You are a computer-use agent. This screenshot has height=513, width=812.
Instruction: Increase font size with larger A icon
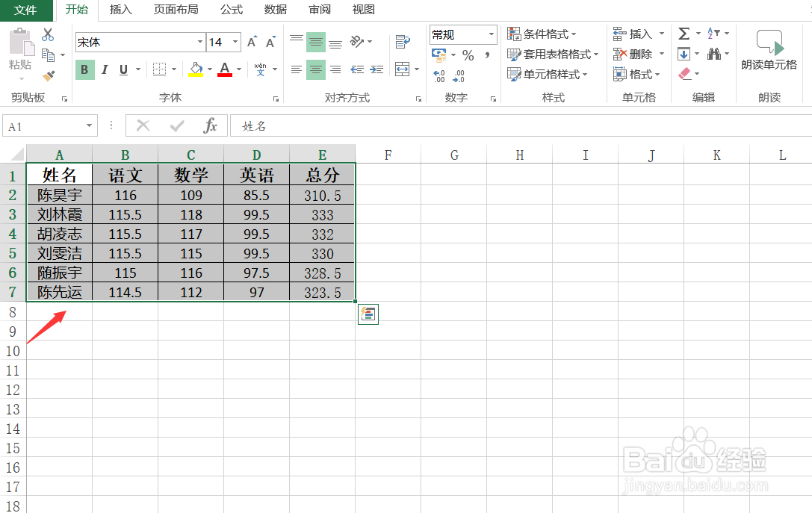252,42
